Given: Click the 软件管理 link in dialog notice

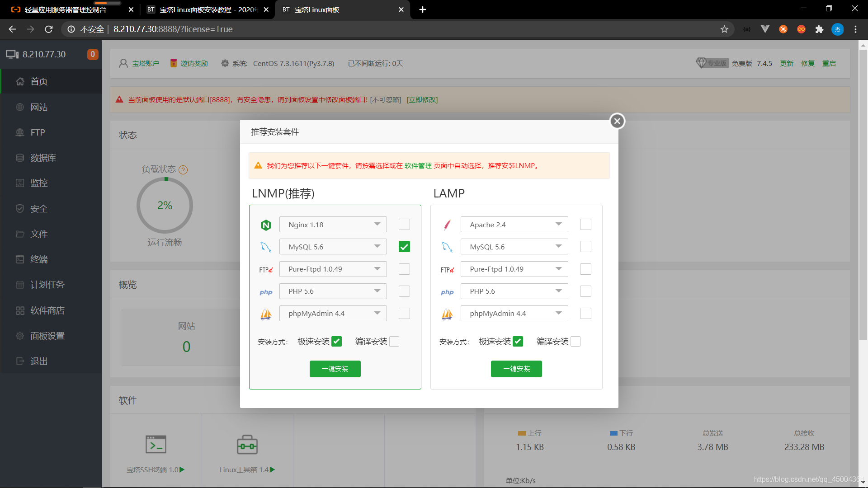Looking at the screenshot, I should pyautogui.click(x=418, y=166).
